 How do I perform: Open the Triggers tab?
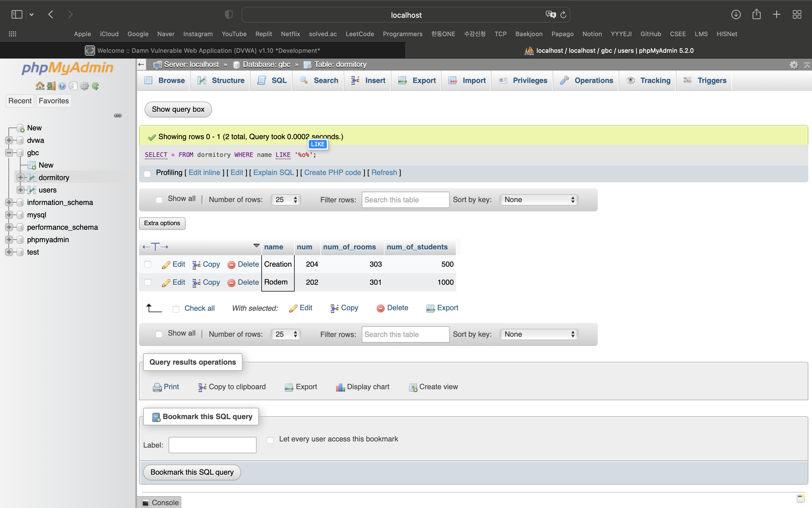(x=704, y=81)
